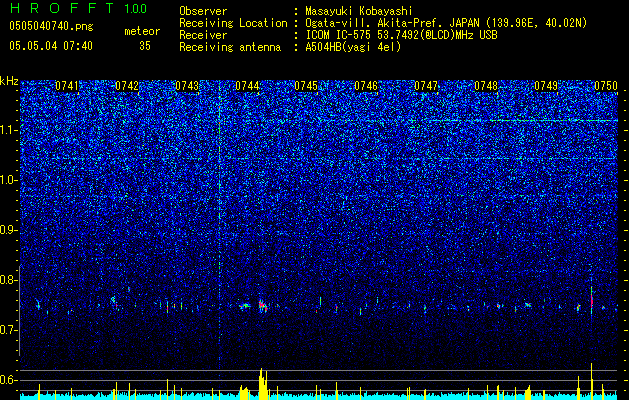Click the 0.9 kHz axis label
The height and width of the screenshot is (400, 629).
(x=9, y=230)
